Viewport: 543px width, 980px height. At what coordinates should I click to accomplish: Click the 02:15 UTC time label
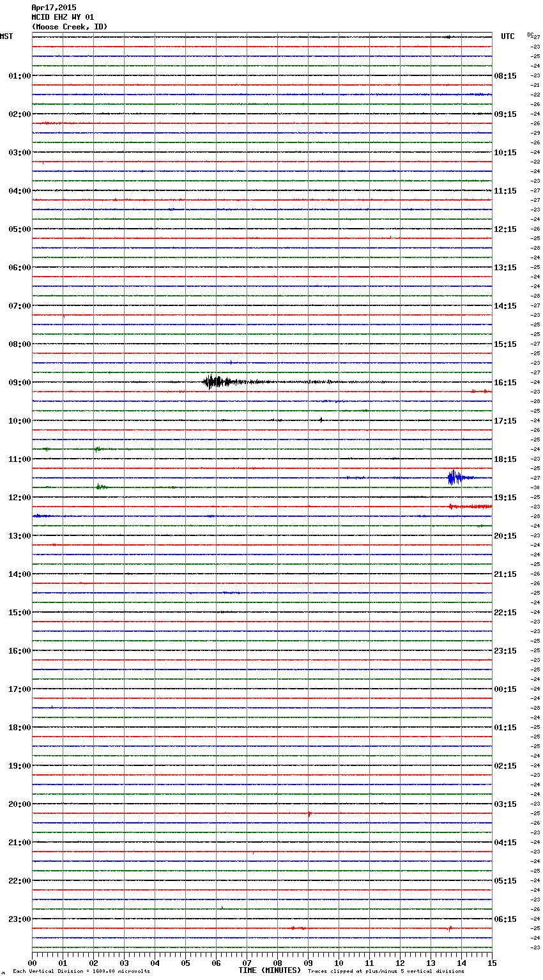click(x=505, y=766)
